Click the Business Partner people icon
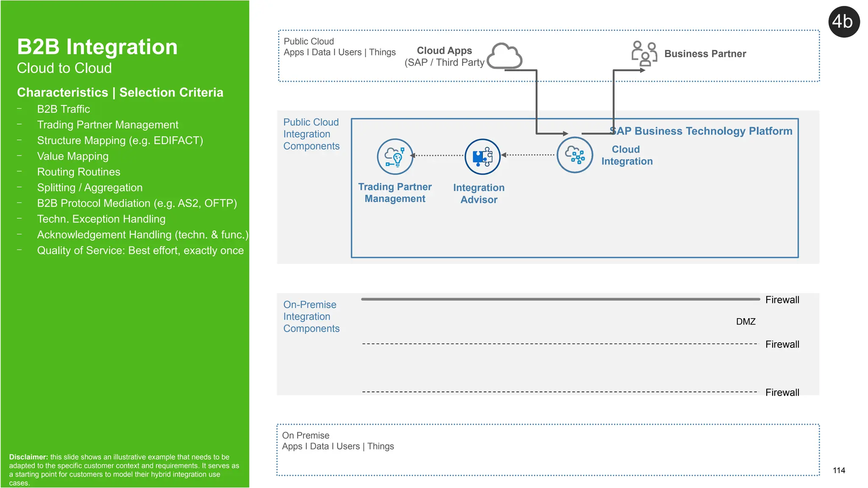Screen dimensions: 868x488 tap(644, 53)
